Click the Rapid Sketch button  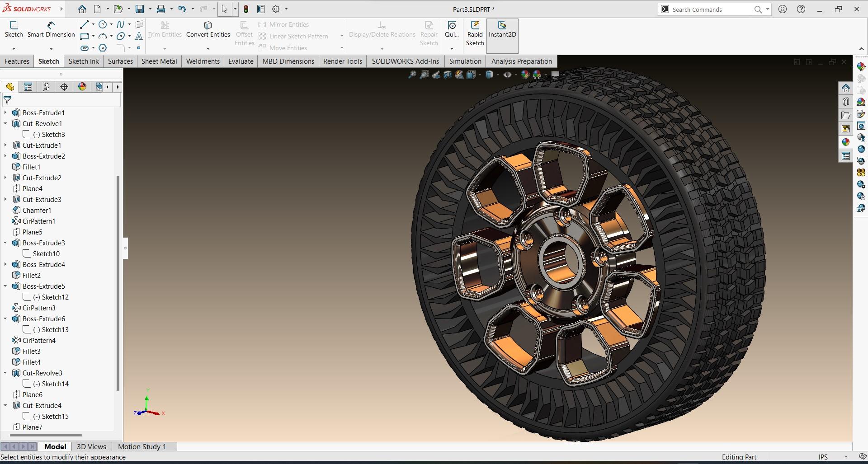[x=475, y=34]
